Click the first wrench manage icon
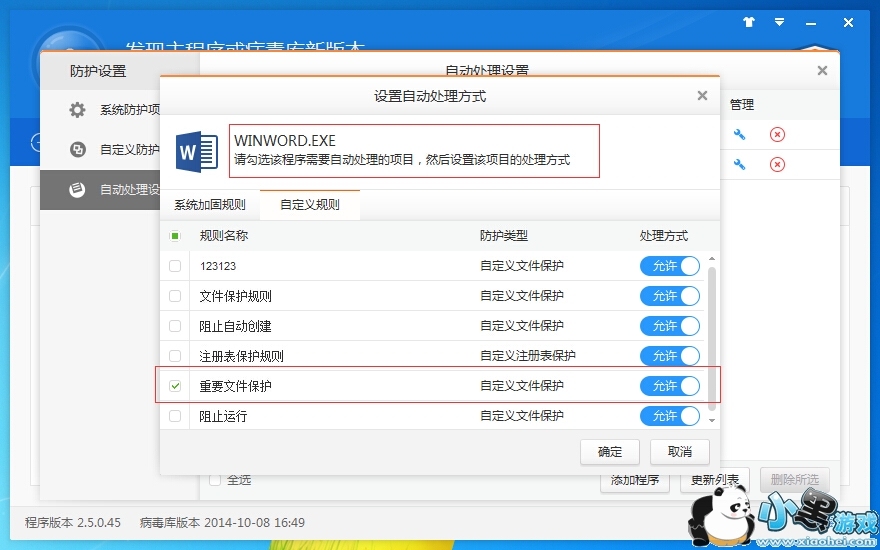880x550 pixels. click(740, 135)
